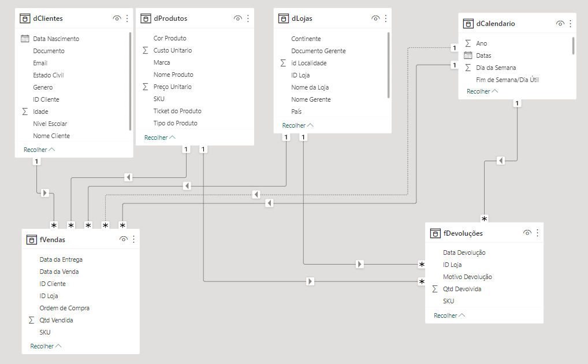Select Ordem de Compra field
The width and height of the screenshot is (588, 364).
pyautogui.click(x=65, y=308)
